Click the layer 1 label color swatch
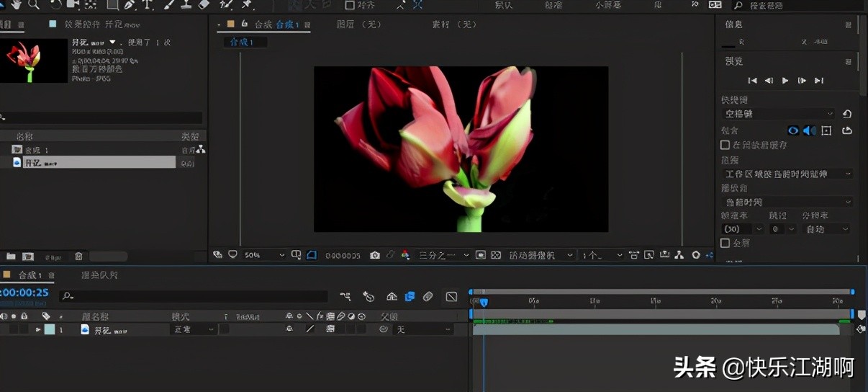 49,329
